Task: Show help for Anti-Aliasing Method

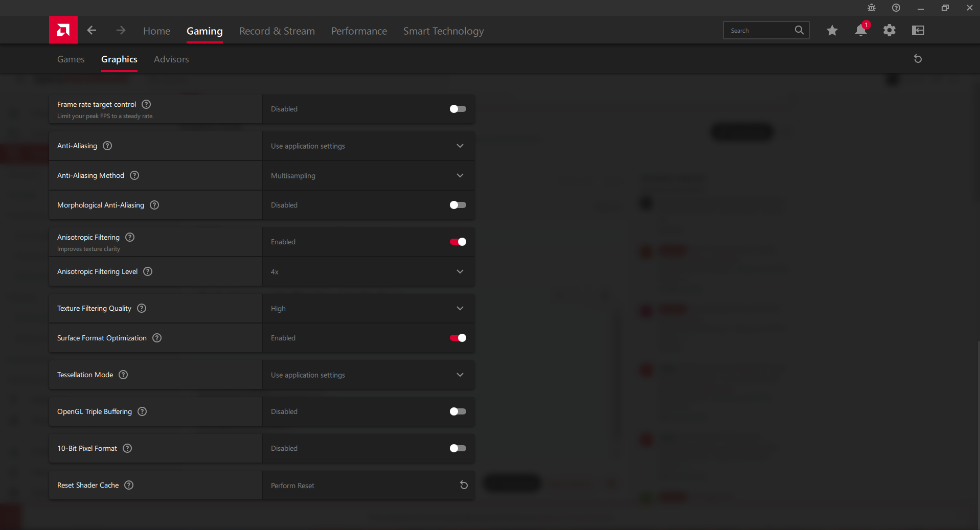Action: coord(134,175)
